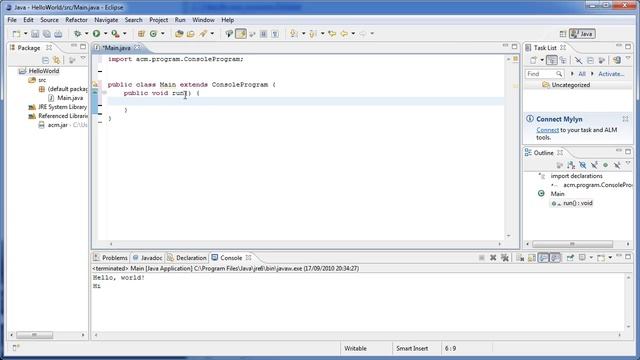Click the Save toolbar icon
Image resolution: width=640 pixels, height=360 pixels.
click(35, 34)
